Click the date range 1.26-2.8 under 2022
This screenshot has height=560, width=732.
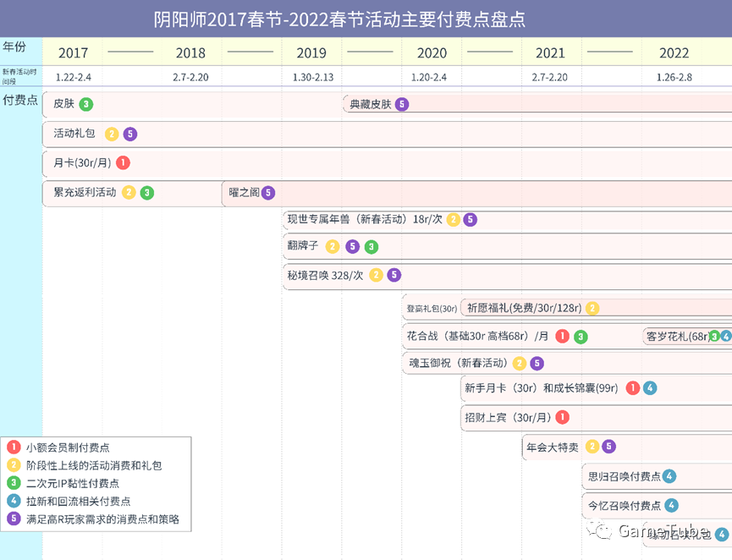[674, 78]
